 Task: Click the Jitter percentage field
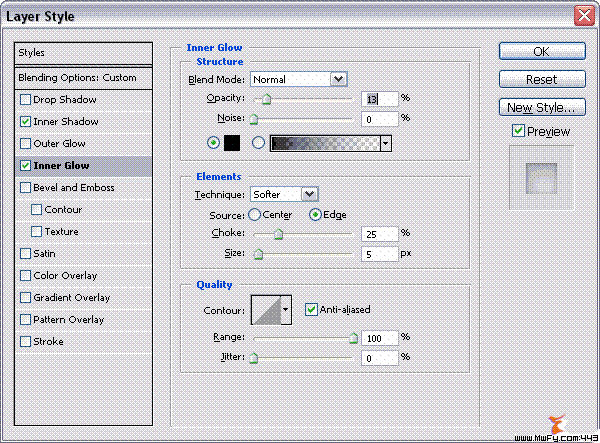pos(380,358)
